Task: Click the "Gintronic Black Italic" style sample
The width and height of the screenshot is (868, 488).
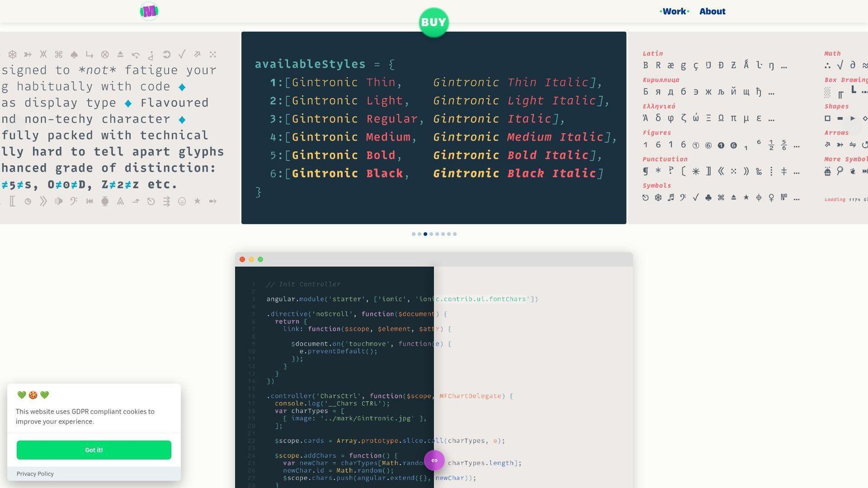Action: (515, 174)
